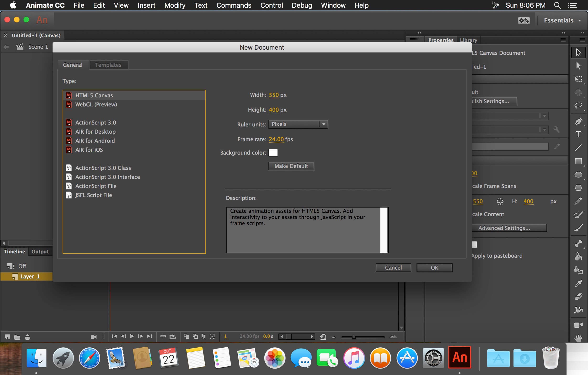Open the Ruler units dropdown
This screenshot has height=375, width=588.
click(298, 124)
